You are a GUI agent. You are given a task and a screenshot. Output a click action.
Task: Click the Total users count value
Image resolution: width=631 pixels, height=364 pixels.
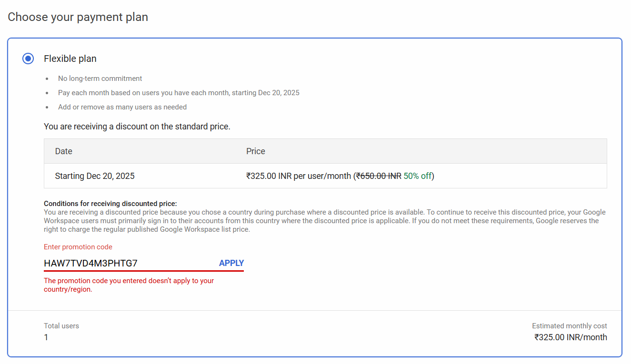(46, 337)
